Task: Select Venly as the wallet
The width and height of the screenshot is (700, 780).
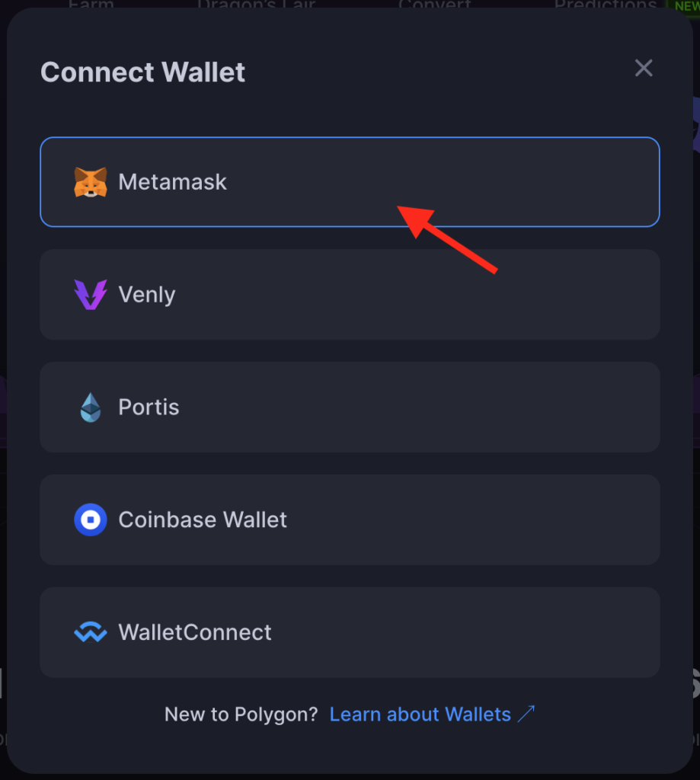Action: (350, 295)
